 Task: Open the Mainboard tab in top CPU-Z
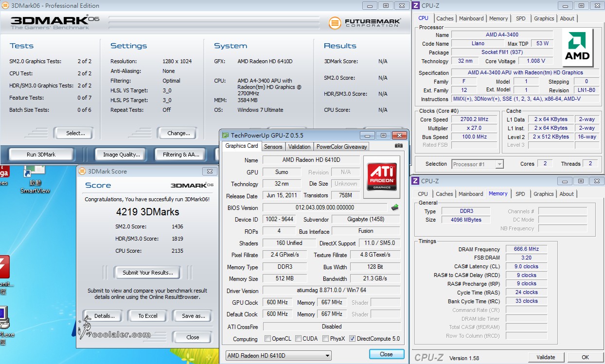[471, 18]
